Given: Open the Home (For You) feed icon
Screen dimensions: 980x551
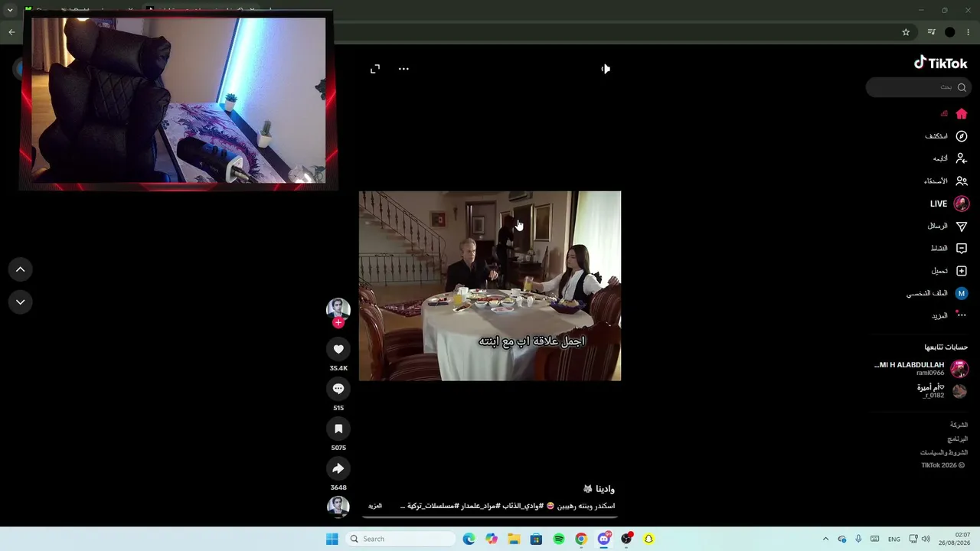Looking at the screenshot, I should (962, 114).
